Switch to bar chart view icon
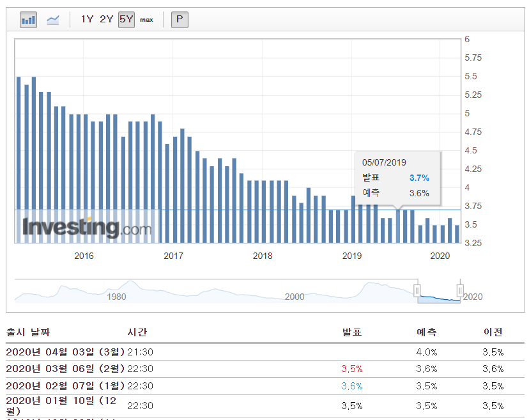Screen dimensions: 529x420 pyautogui.click(x=28, y=20)
